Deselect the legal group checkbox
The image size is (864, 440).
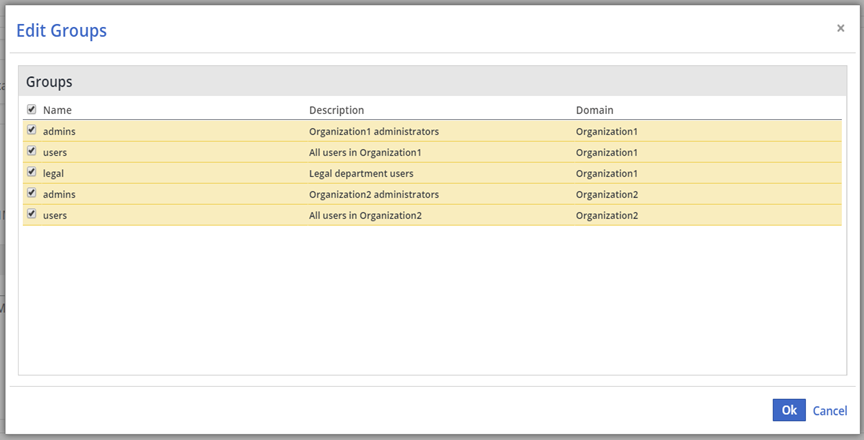[x=32, y=172]
